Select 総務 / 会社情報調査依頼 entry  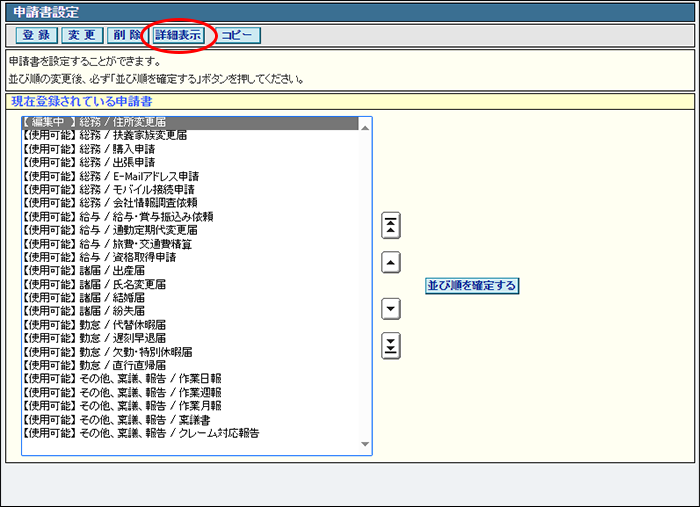(190, 203)
